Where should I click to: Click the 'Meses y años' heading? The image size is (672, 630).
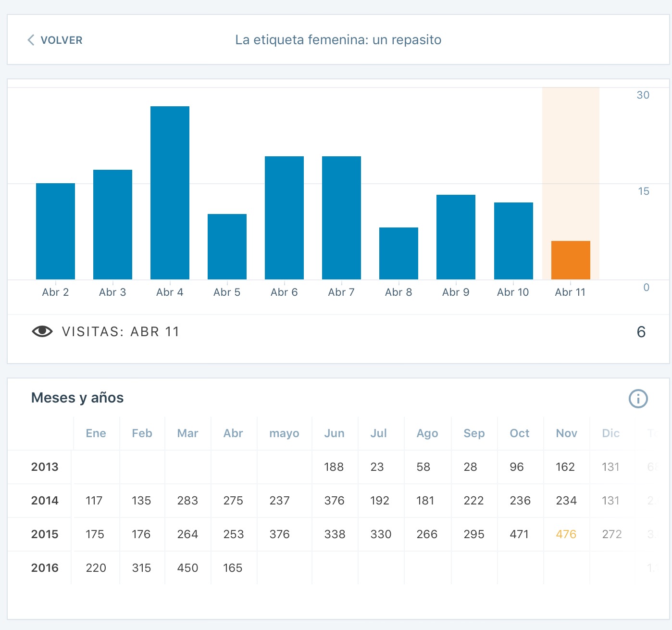click(77, 398)
